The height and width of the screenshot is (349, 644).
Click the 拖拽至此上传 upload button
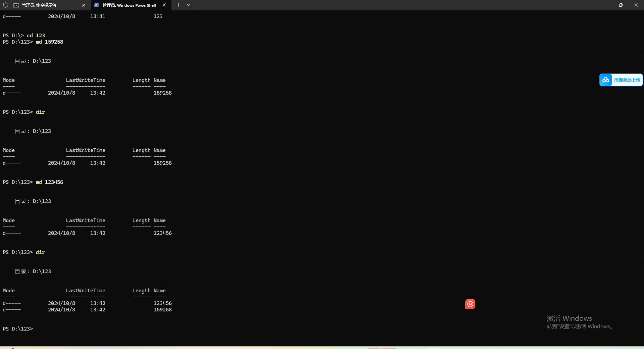coord(621,80)
